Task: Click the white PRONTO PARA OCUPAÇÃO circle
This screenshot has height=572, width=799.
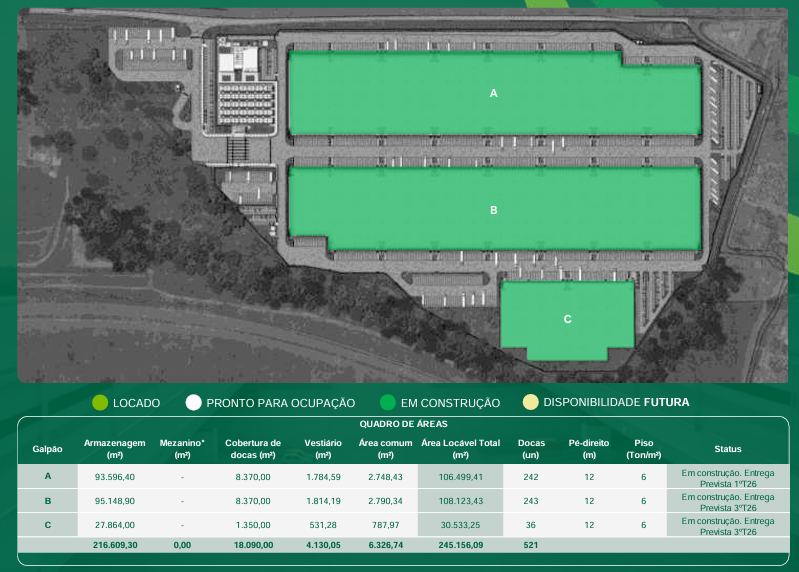Action: (x=194, y=403)
